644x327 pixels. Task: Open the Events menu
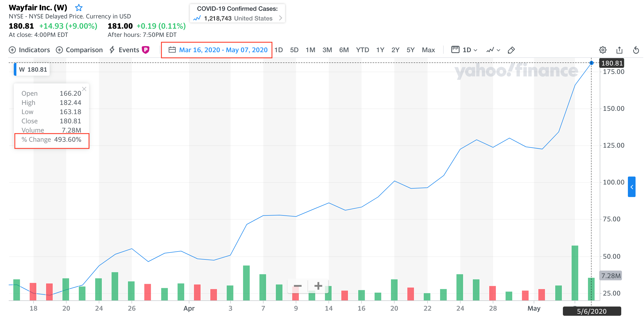[x=125, y=50]
